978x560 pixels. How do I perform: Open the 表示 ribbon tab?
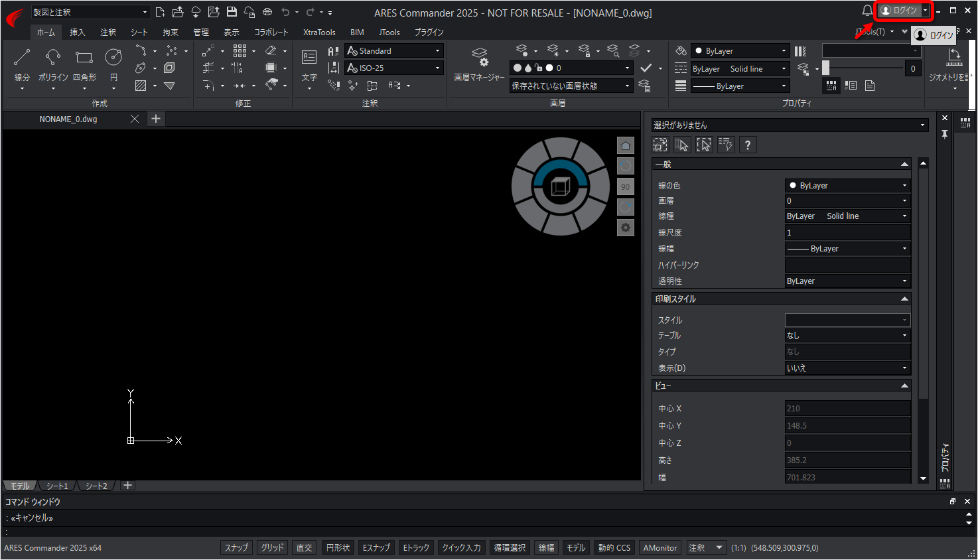(x=232, y=32)
